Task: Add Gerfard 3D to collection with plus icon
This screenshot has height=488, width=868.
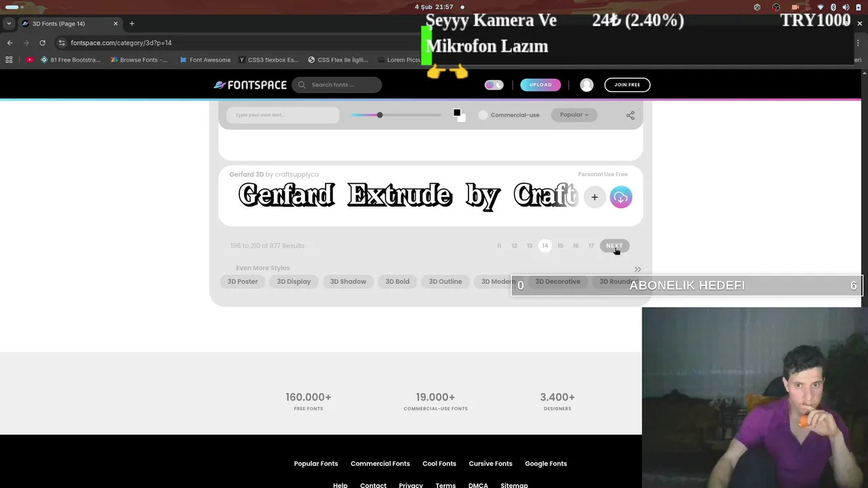Action: tap(595, 197)
